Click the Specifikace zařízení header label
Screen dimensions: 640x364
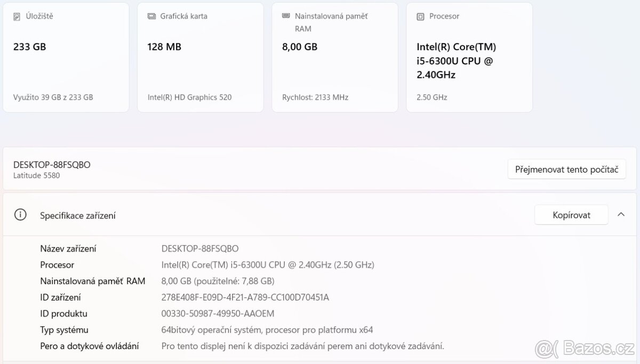coord(78,215)
